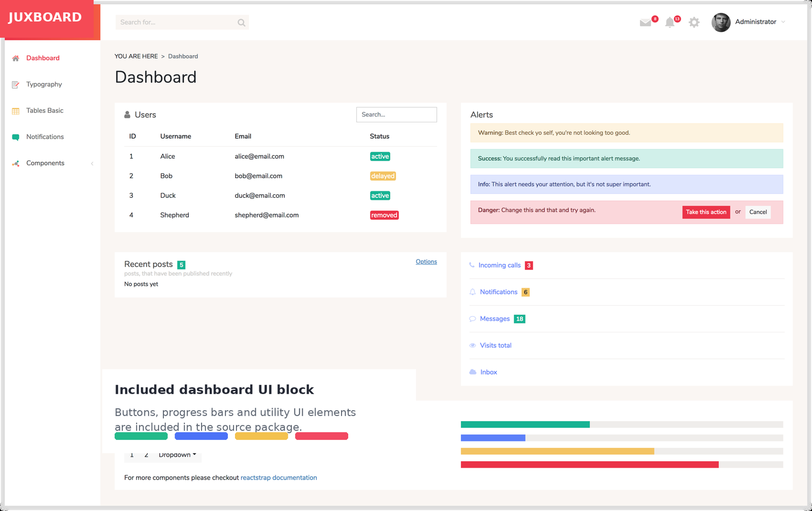The height and width of the screenshot is (511, 812).
Task: Open the reactstrap documentation link
Action: [x=279, y=477]
